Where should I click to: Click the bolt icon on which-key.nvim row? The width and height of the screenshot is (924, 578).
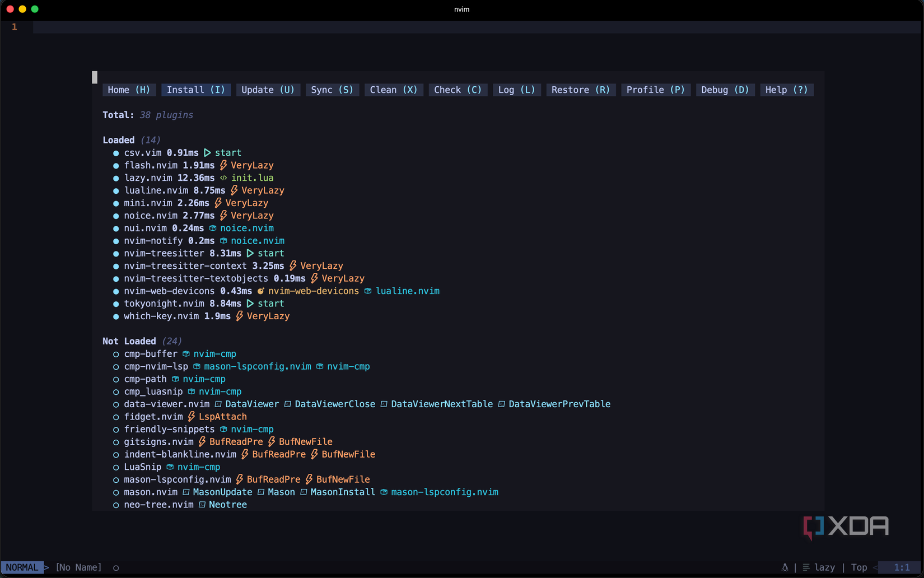pyautogui.click(x=239, y=316)
